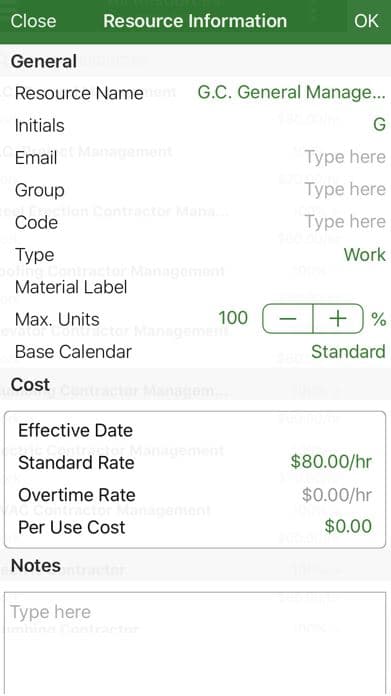
Task: Tap the plus button for Max. Units
Action: [339, 319]
